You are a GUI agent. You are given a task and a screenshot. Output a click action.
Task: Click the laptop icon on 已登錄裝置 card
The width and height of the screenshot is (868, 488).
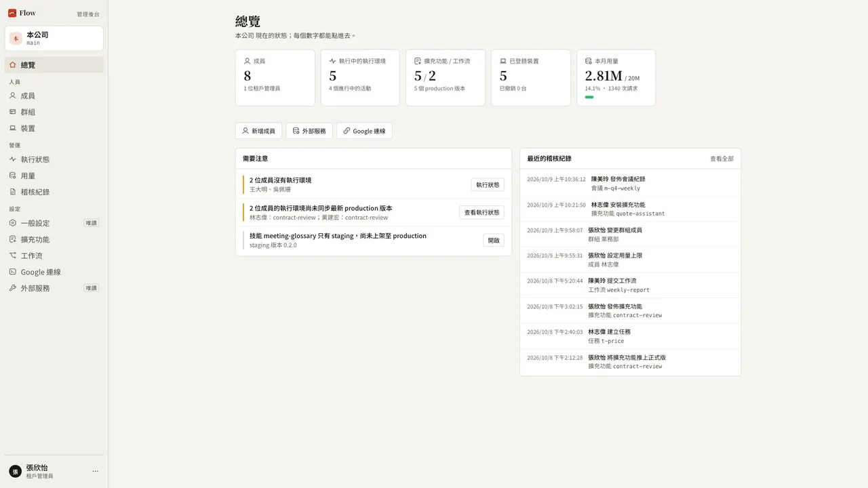tap(503, 61)
